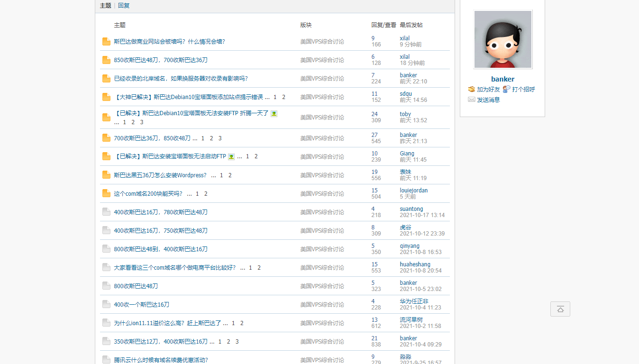Click gray page icon beside 400收斯巴达16刀，780收 thread
The image size is (639, 364).
106,212
